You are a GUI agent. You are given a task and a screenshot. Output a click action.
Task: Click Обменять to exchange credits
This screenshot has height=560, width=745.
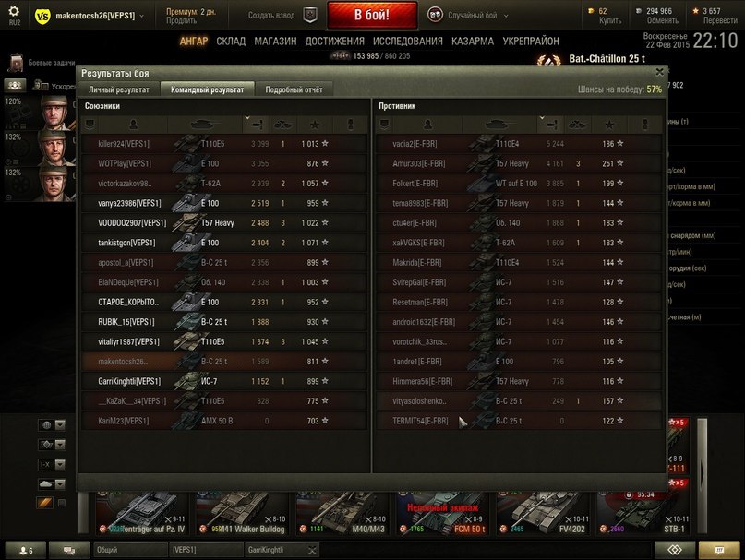663,20
